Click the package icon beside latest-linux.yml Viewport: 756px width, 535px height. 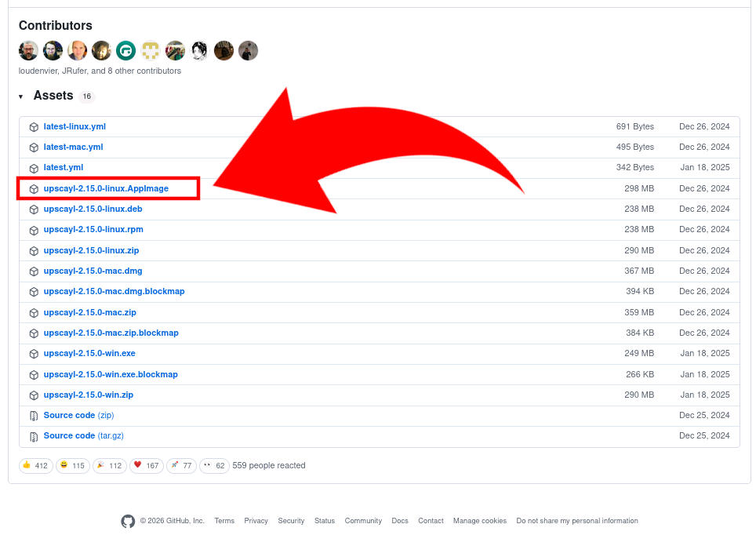34,127
